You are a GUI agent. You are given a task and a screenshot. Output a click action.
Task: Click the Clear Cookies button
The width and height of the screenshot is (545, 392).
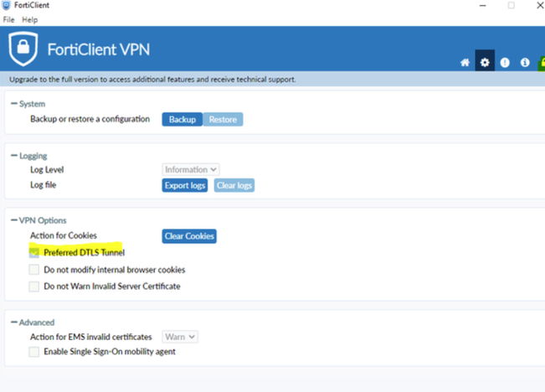(x=189, y=236)
